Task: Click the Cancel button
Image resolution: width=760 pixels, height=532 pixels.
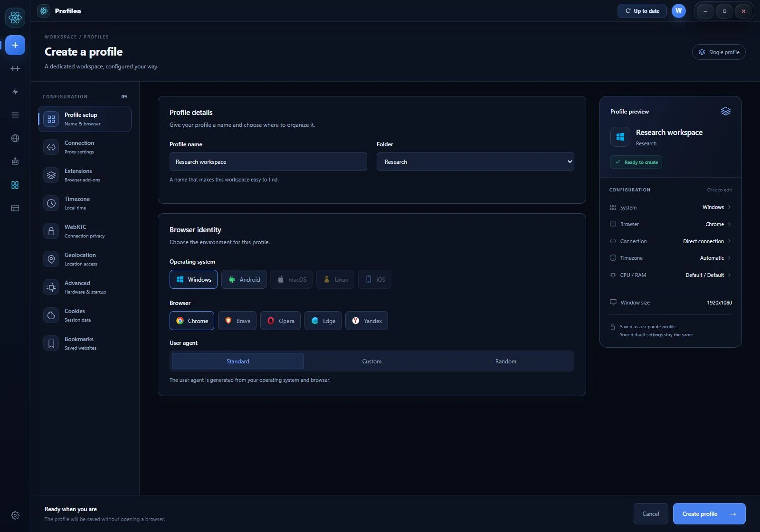Action: pos(651,513)
